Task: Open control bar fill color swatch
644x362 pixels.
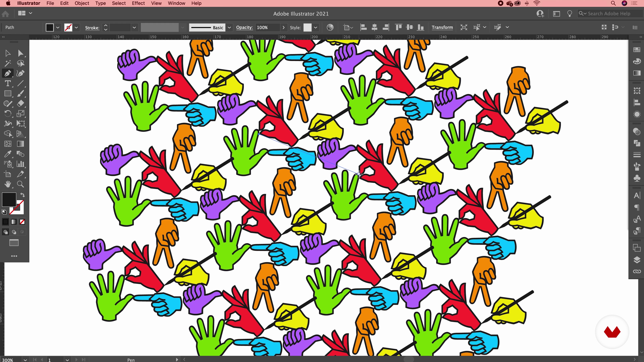Action: [x=49, y=27]
